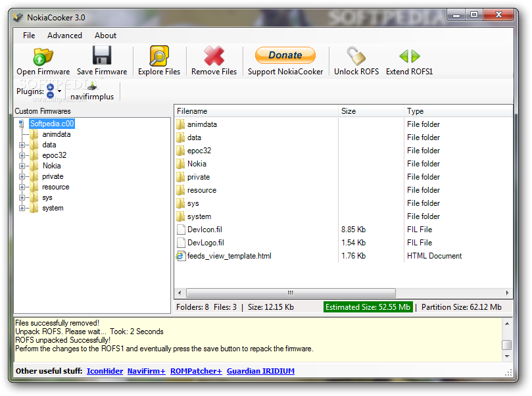Screen dimensions: 532x396
Task: Click the DevIcon.fil file icon
Action: [x=181, y=230]
